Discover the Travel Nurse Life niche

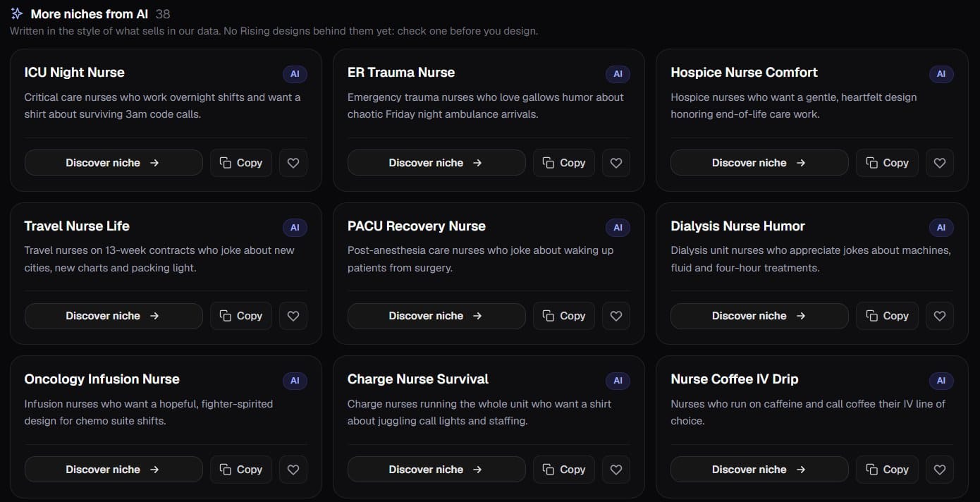(114, 316)
